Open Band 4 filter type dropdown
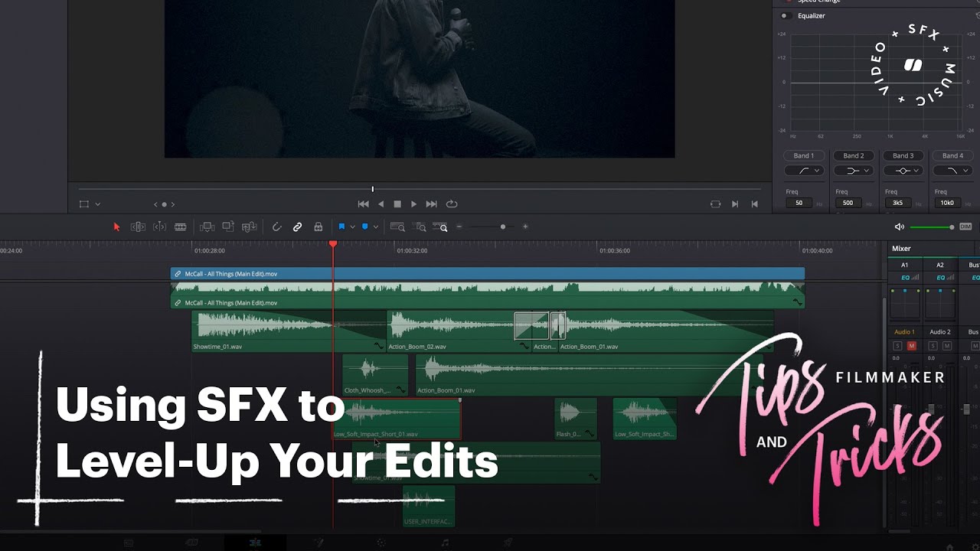Viewport: 980px width, 551px height. (953, 171)
